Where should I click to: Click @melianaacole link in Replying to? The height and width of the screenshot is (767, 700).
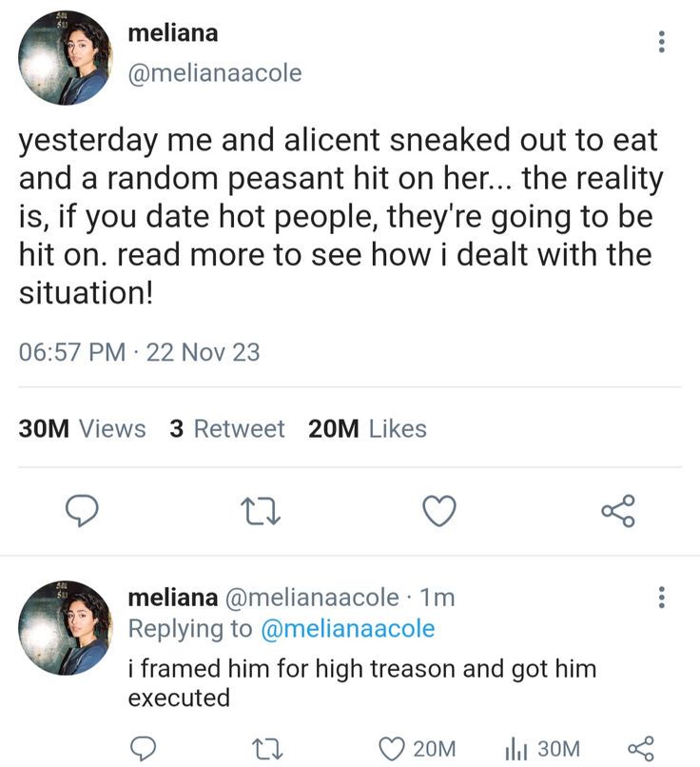pyautogui.click(x=347, y=629)
